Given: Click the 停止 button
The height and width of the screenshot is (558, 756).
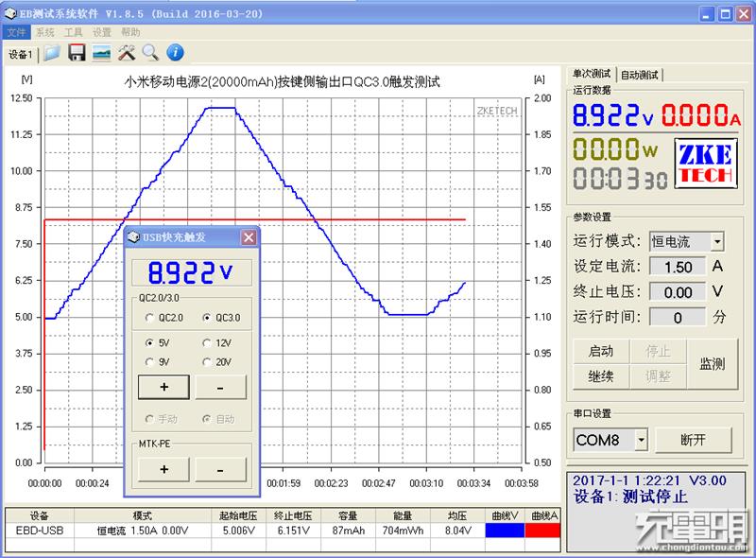Looking at the screenshot, I should (x=658, y=352).
